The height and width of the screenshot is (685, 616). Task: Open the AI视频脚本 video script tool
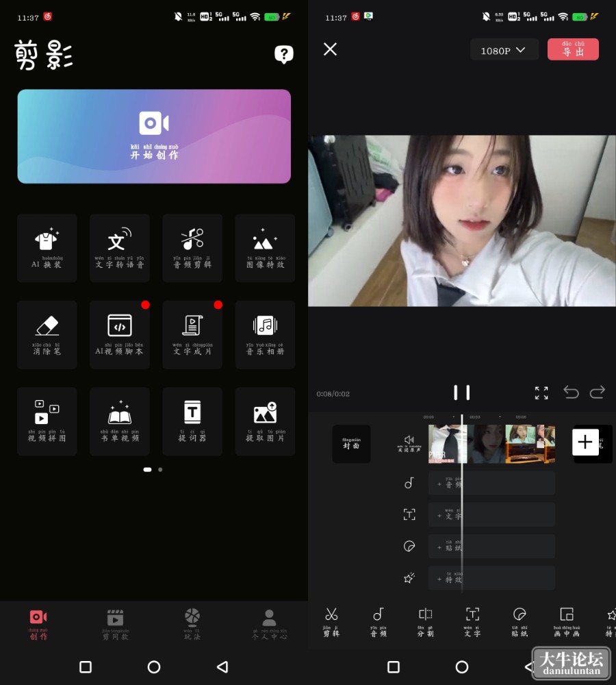pyautogui.click(x=120, y=335)
